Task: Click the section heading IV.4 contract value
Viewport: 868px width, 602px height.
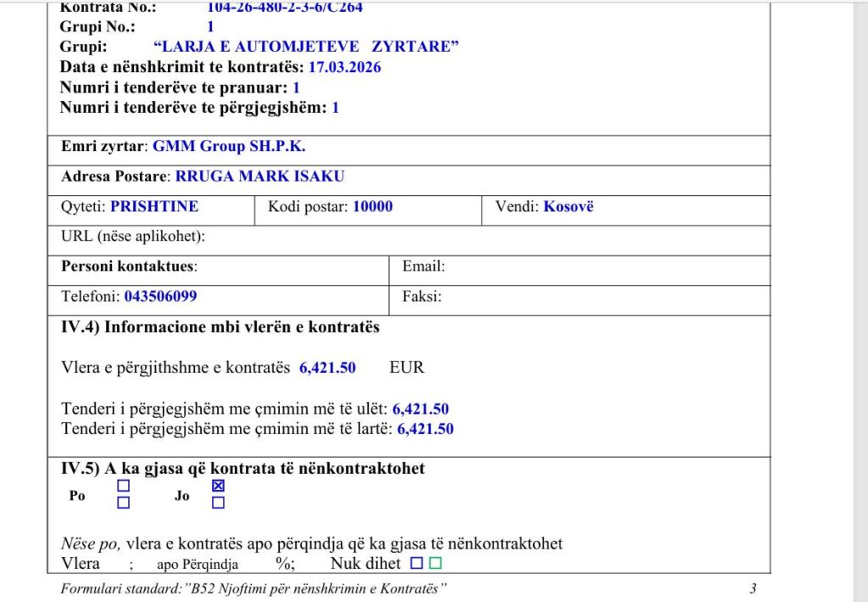Action: coord(220,327)
